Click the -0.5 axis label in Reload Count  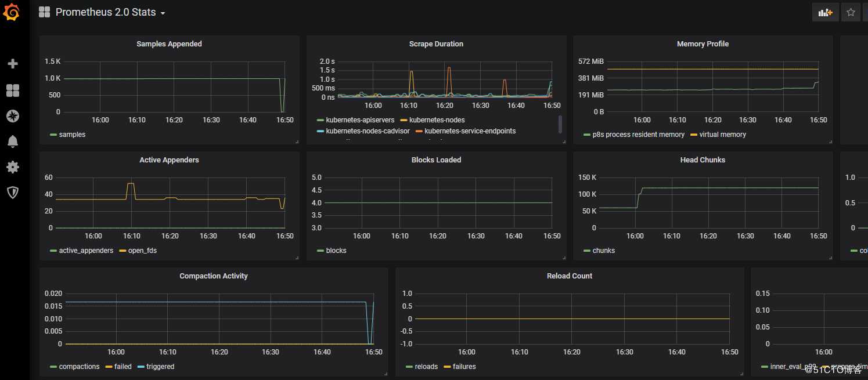click(x=406, y=331)
